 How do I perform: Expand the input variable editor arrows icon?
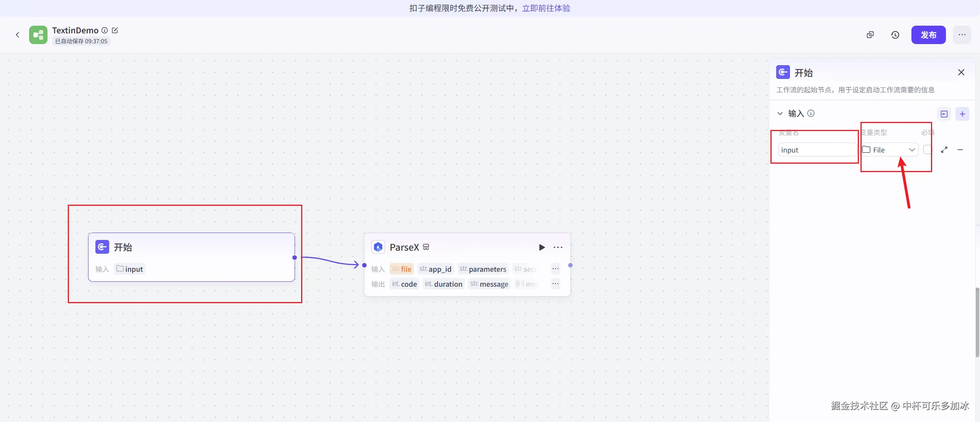pos(944,150)
